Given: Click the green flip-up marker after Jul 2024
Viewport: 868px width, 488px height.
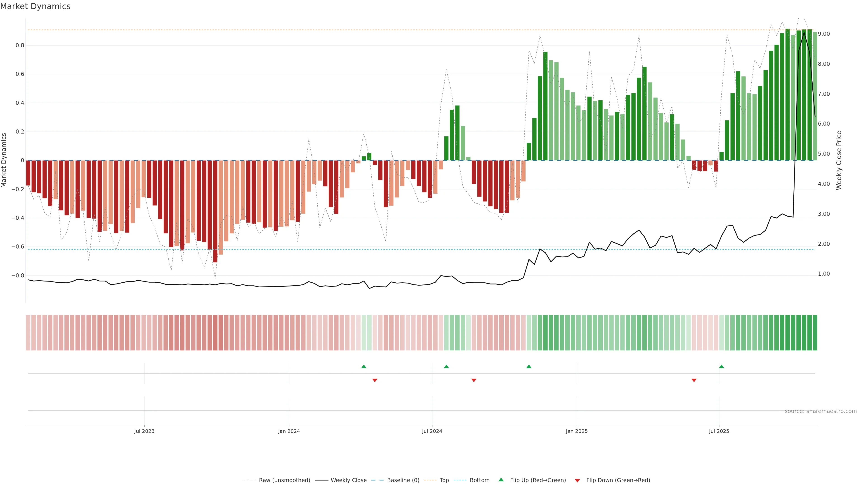Looking at the screenshot, I should click(x=446, y=366).
